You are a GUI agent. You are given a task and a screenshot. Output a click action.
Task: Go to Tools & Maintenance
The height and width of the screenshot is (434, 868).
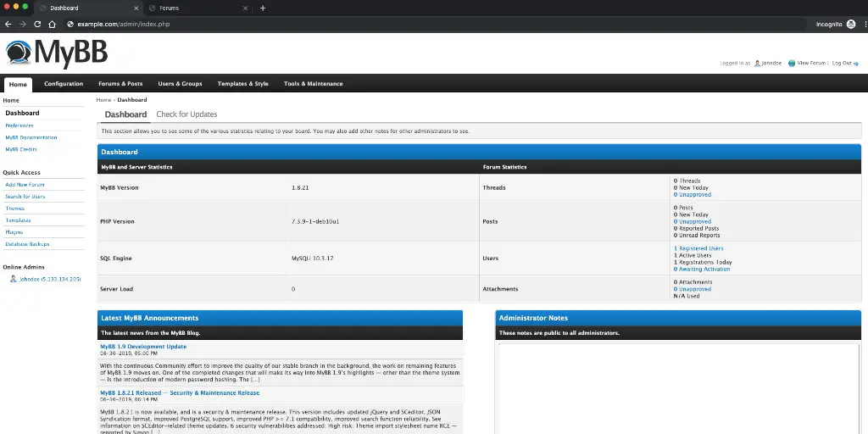pos(313,84)
